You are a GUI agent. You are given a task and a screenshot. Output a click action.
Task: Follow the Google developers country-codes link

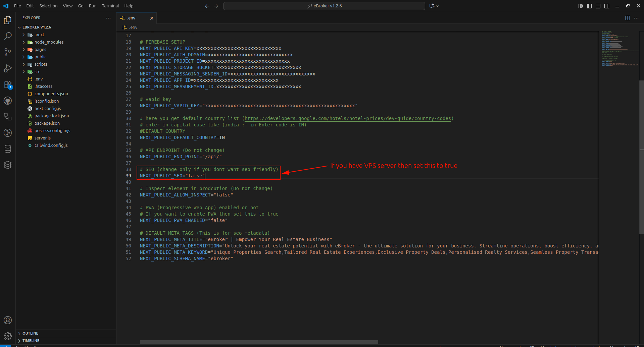[348, 118]
